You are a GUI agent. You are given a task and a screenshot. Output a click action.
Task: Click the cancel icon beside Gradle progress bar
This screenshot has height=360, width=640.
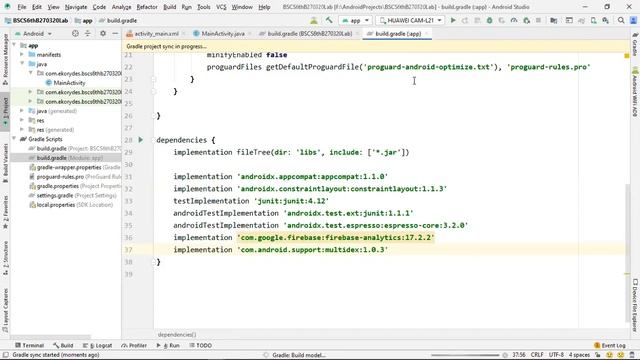(x=505, y=355)
